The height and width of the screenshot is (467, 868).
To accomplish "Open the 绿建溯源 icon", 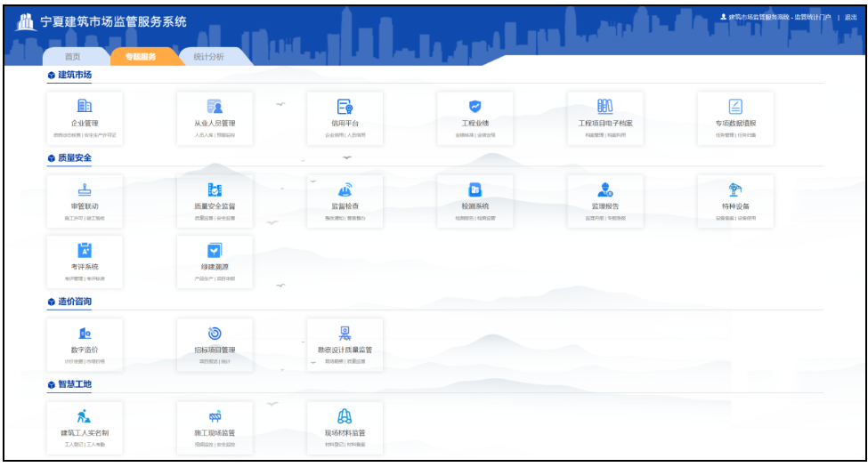I will point(215,251).
